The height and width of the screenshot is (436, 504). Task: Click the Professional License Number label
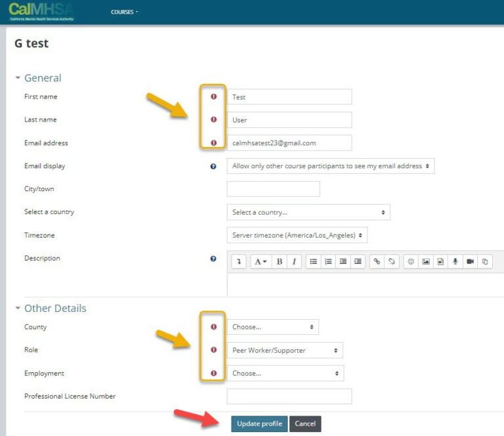pyautogui.click(x=70, y=396)
